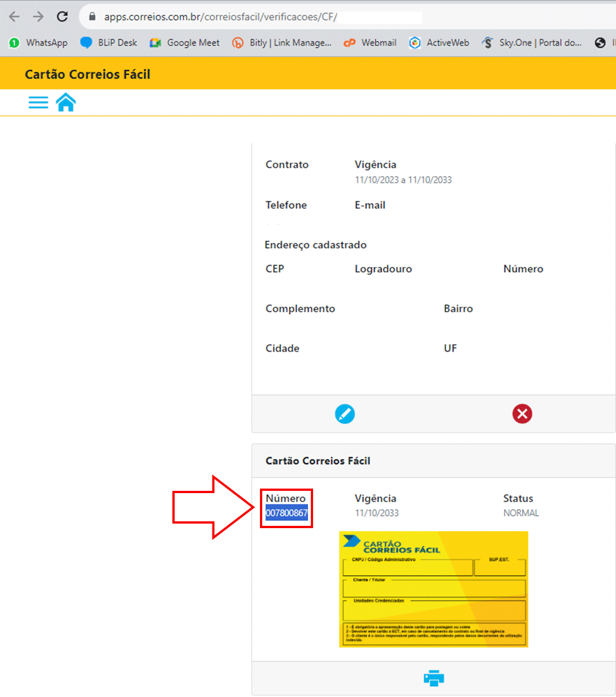Open the hamburger menu icon
The image size is (616, 697).
[38, 102]
